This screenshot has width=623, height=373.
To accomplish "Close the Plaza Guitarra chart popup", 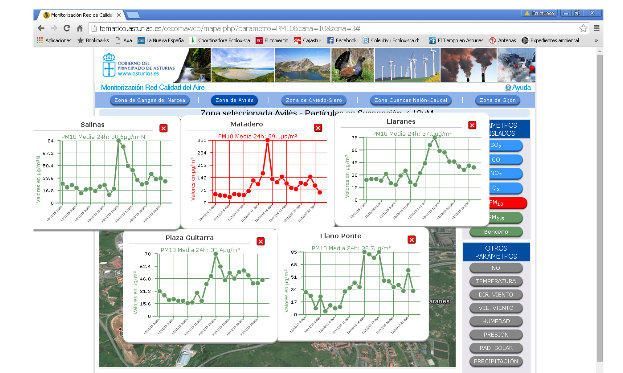I will [x=261, y=241].
